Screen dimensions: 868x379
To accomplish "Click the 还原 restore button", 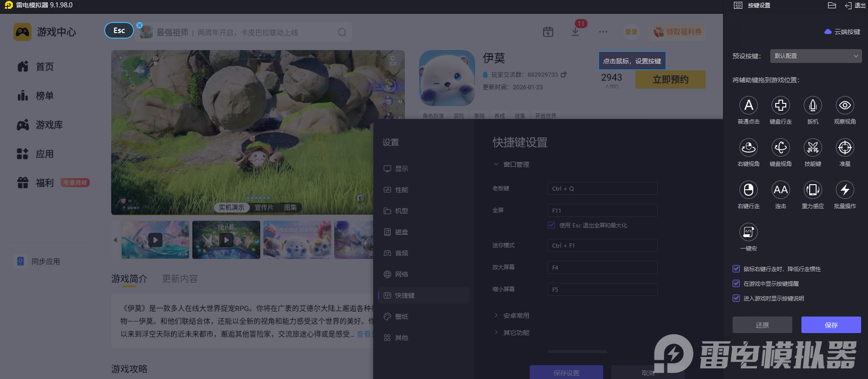I will [x=762, y=325].
